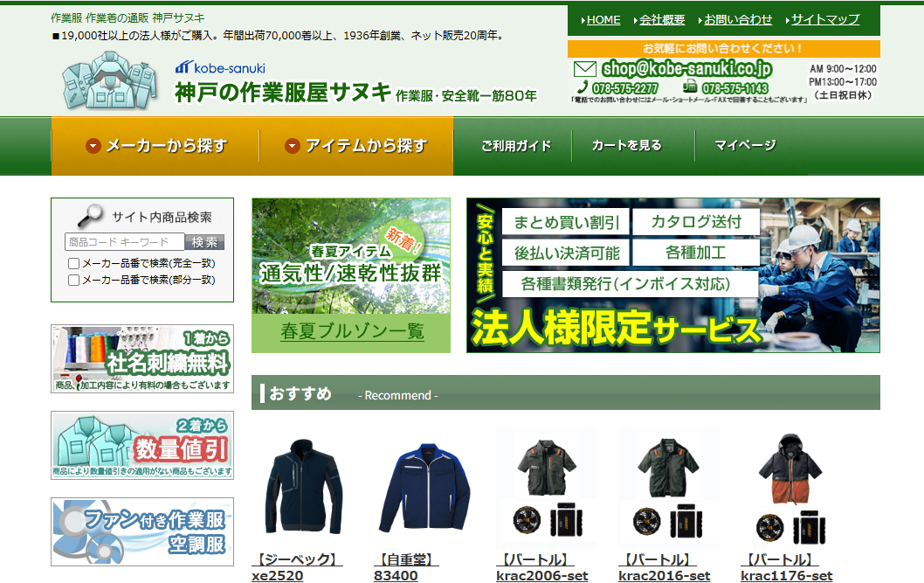
Task: Click the magnifying glass search icon
Action: 90,217
